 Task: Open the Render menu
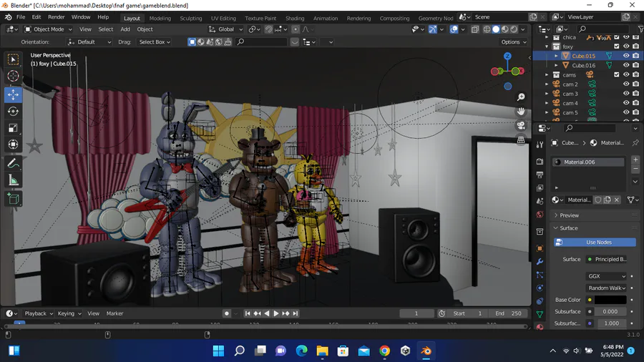(57, 17)
